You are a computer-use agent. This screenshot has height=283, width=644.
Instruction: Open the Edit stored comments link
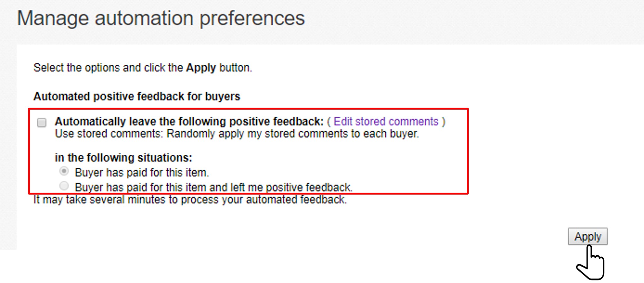coord(386,122)
